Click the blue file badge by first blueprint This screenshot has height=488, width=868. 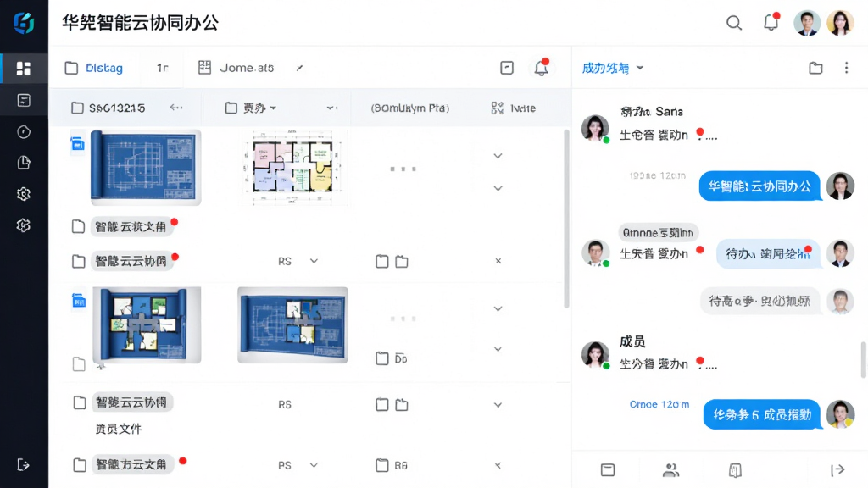tap(78, 144)
